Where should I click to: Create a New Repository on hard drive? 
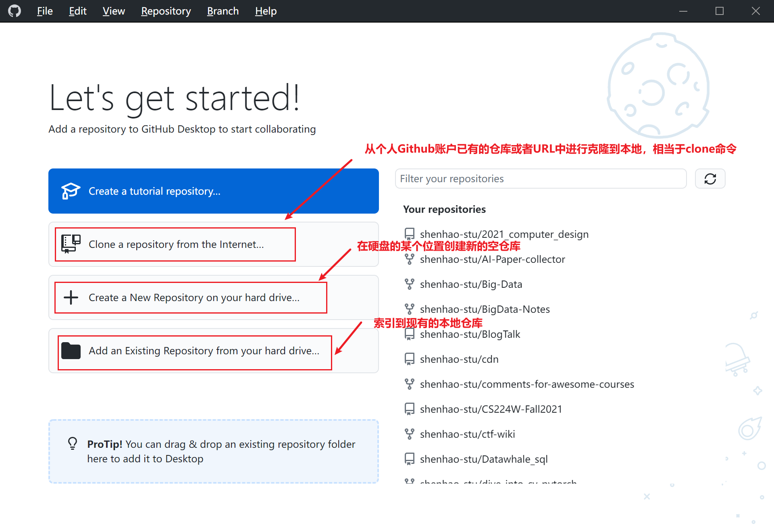click(194, 297)
